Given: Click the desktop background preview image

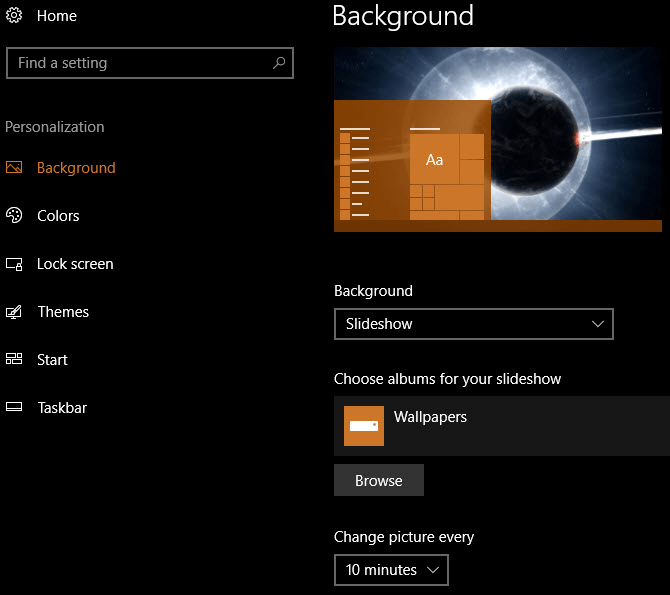Looking at the screenshot, I should (x=497, y=139).
